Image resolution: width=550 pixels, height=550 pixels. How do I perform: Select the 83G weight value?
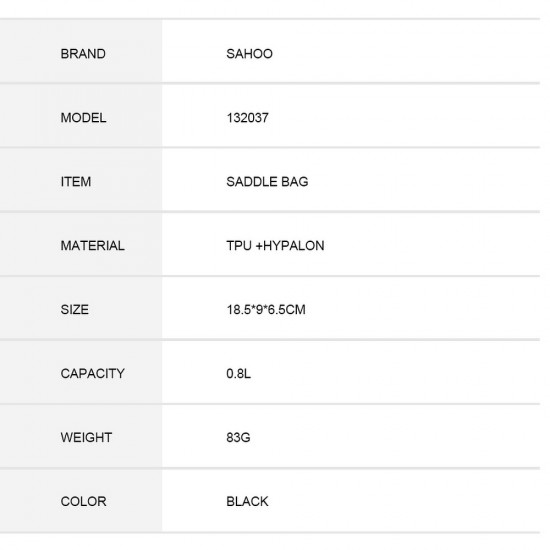238,438
